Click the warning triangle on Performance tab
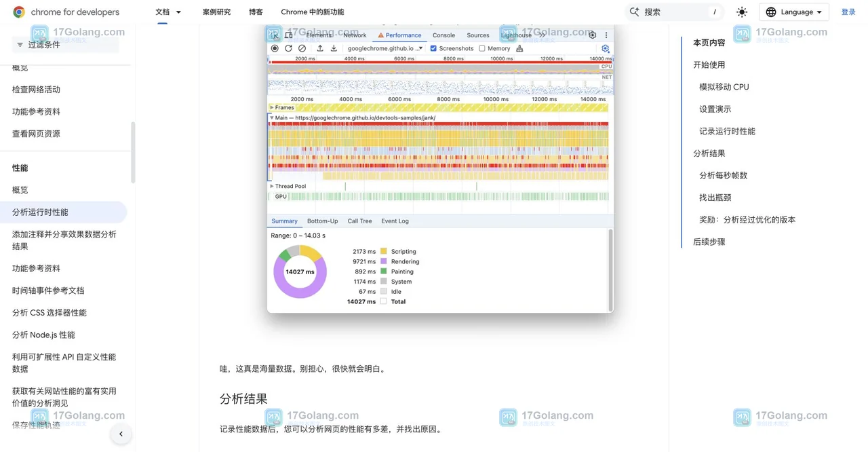 pos(380,35)
